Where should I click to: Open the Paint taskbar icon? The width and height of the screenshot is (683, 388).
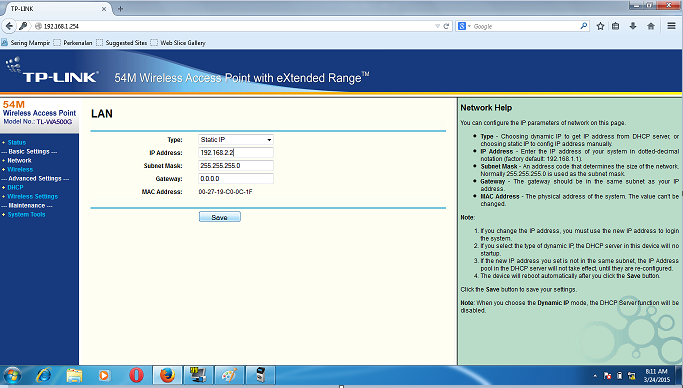[229, 375]
